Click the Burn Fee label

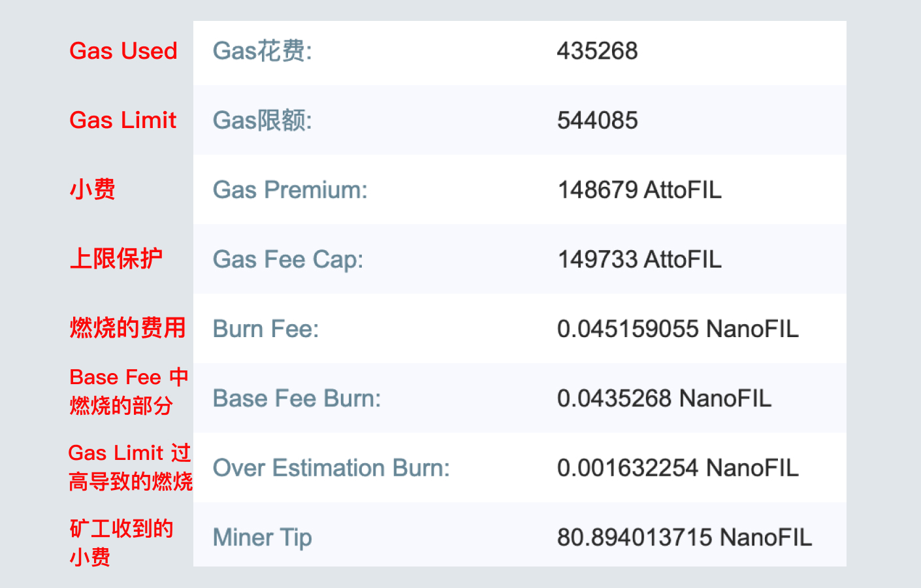[x=264, y=329]
